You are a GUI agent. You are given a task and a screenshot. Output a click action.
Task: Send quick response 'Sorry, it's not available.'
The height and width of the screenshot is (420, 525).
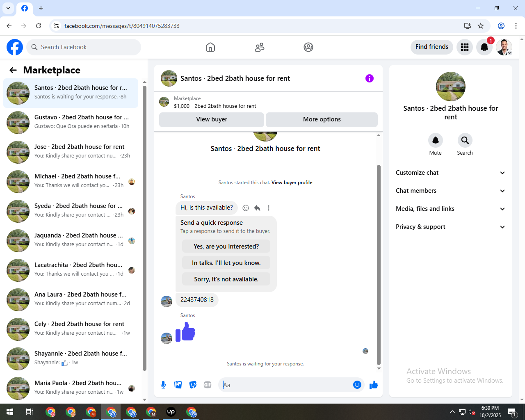(x=226, y=279)
